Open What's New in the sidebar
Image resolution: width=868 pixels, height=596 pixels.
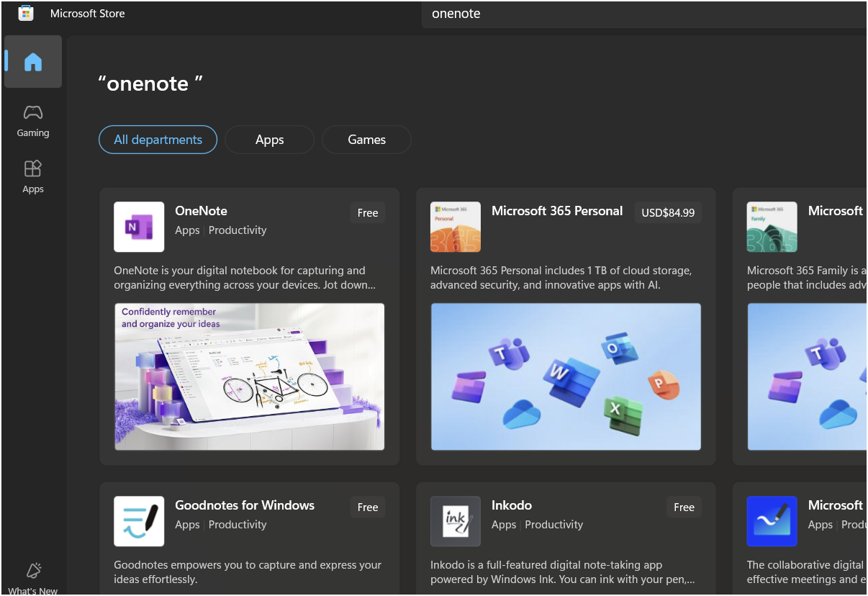click(33, 579)
